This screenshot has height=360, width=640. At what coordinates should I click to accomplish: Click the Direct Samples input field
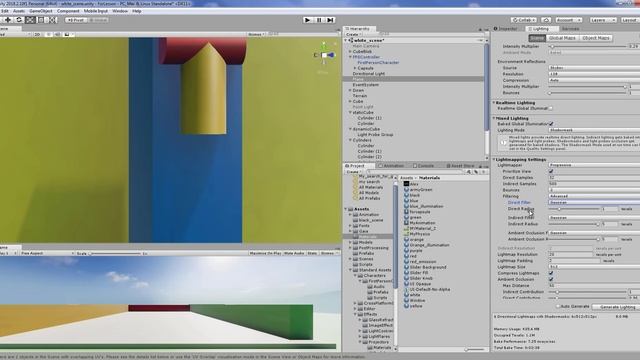click(594, 178)
